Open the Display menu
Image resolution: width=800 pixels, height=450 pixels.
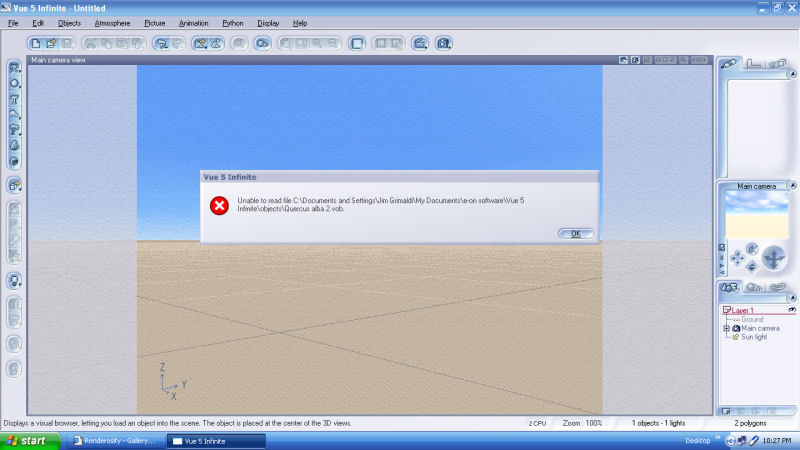point(268,23)
